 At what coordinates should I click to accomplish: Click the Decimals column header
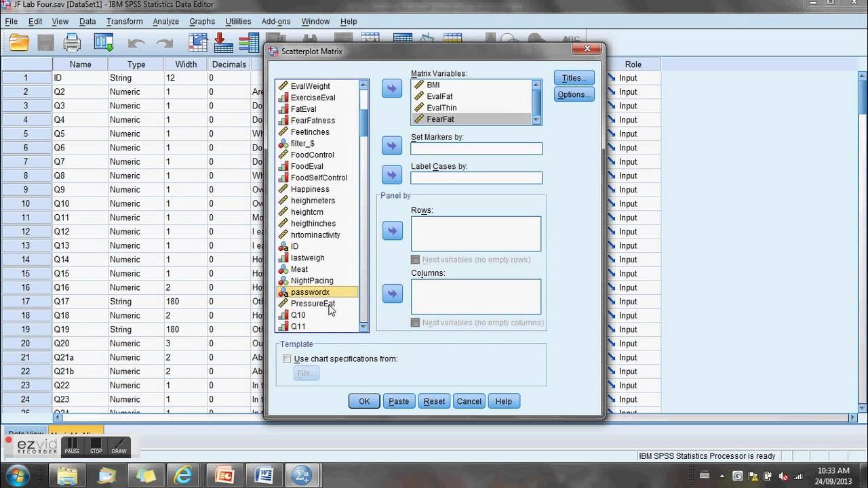[x=229, y=64]
